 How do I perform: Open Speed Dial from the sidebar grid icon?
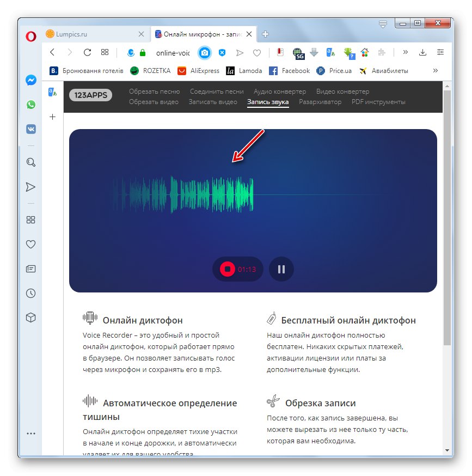[x=30, y=220]
